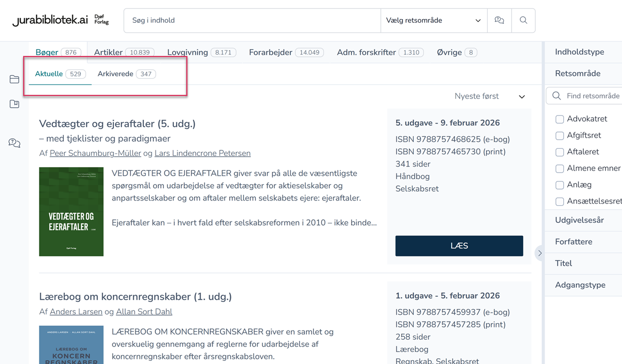Viewport: 622px width, 364px height.
Task: Click the jurabibliotek.ai logo
Action: (x=50, y=20)
